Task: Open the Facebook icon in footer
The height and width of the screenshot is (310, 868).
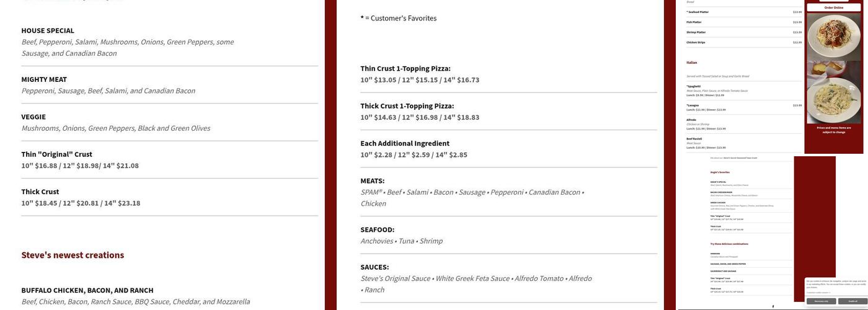Action: 773,306
